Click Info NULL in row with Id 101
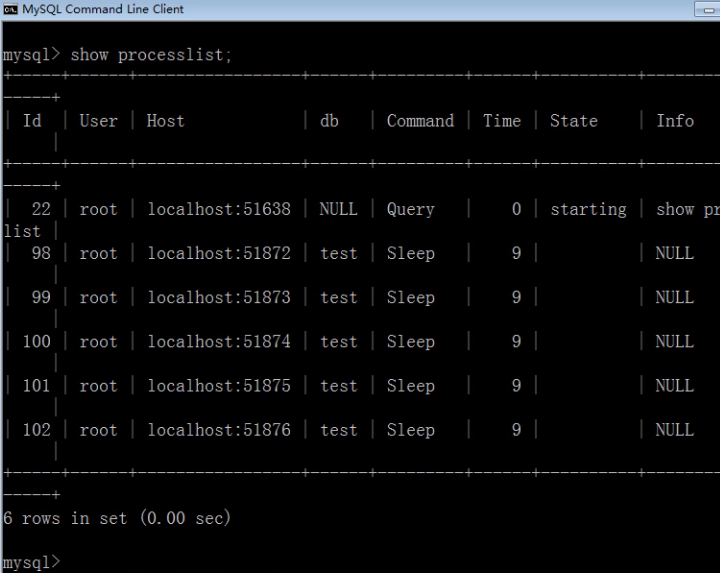Image resolution: width=720 pixels, height=573 pixels. click(675, 386)
